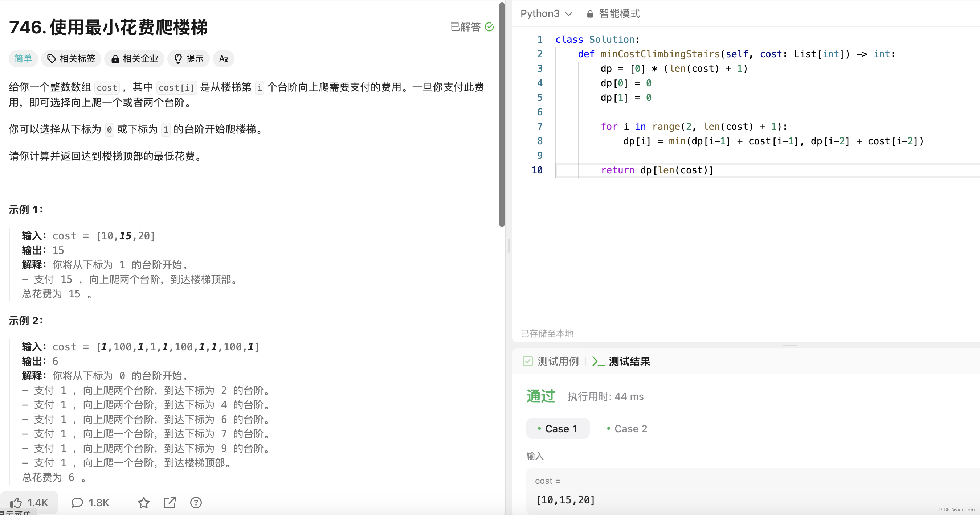Switch to the 测试结果 tab
Viewport: 980px width, 515px height.
coord(621,361)
